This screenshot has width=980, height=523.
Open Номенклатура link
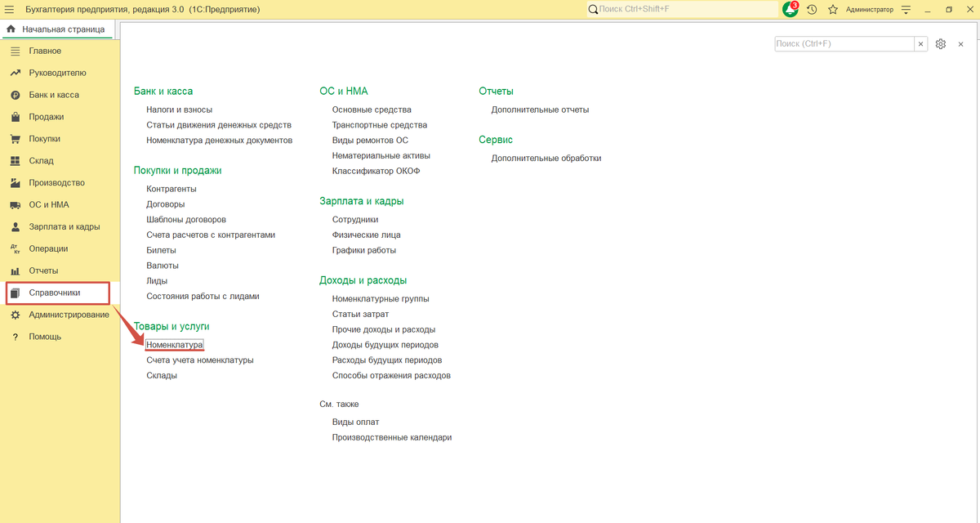tap(175, 345)
